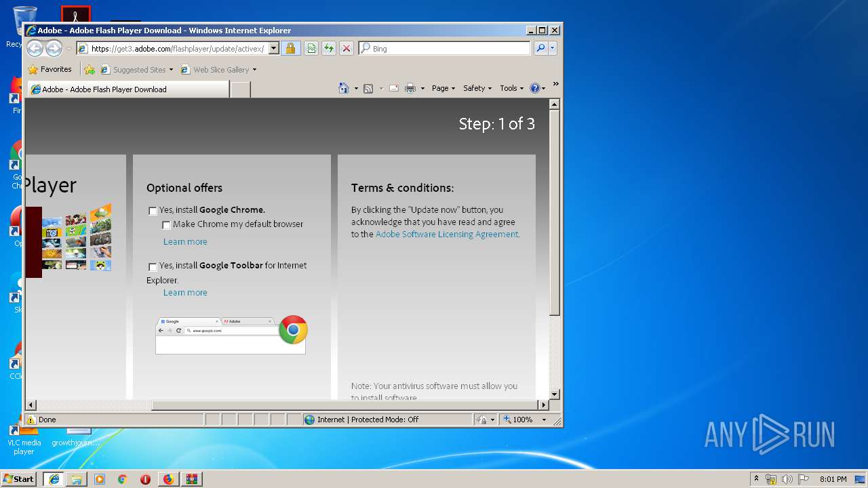The width and height of the screenshot is (868, 488).
Task: Open the Read Mail envelope icon
Action: 394,88
